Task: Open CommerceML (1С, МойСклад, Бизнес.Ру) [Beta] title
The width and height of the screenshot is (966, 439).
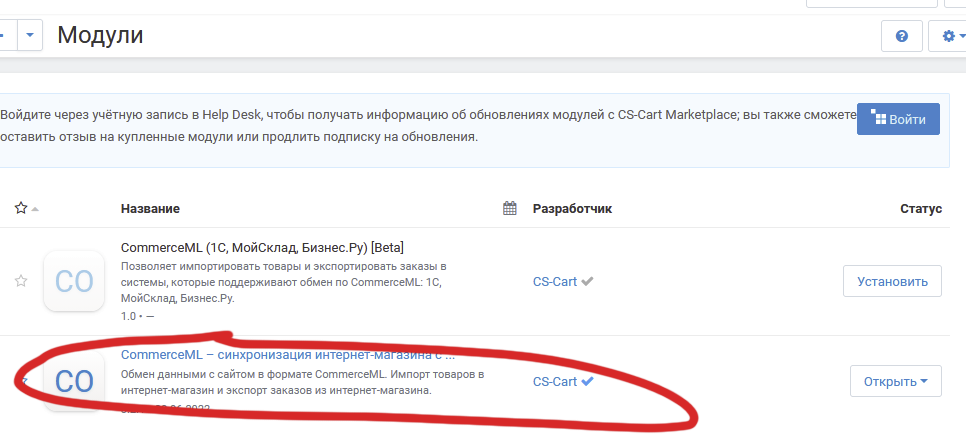Action: (x=262, y=247)
